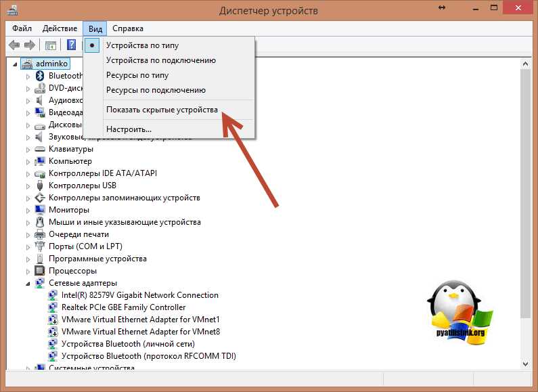Screen dimensions: 538x392
Task: Click the DVD drive category icon
Action: [x=40, y=88]
